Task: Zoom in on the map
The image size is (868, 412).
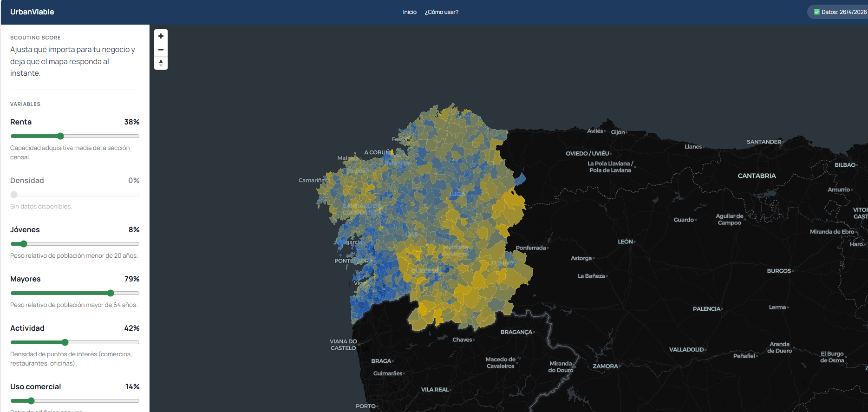Action: pyautogui.click(x=161, y=36)
